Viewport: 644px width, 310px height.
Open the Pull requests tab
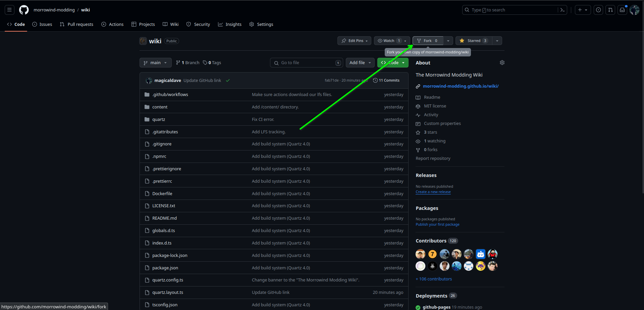click(76, 24)
